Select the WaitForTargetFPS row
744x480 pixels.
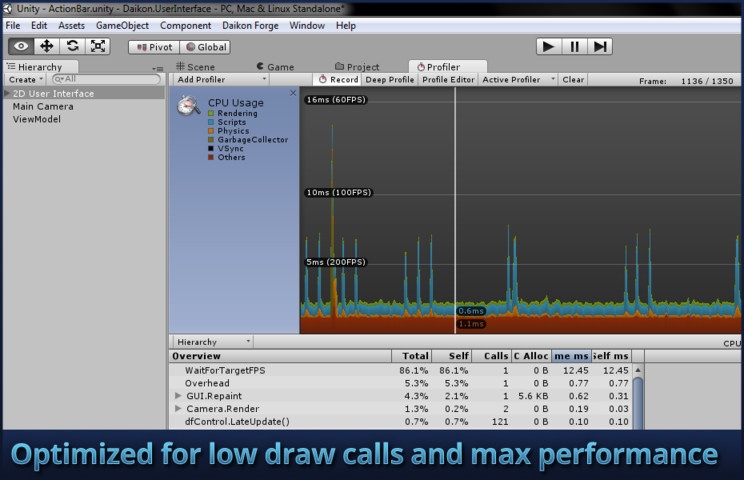(x=400, y=370)
